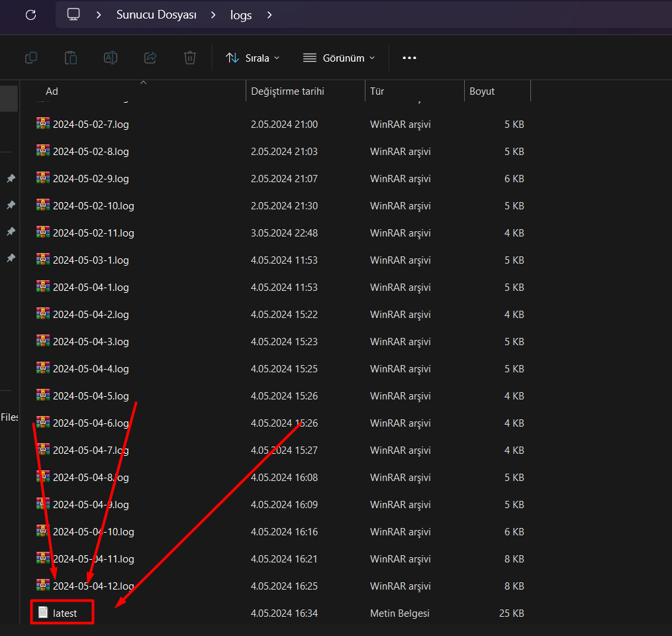Expand the chevron after the monitor icon
Viewport: 672px width, 636px height.
click(99, 15)
